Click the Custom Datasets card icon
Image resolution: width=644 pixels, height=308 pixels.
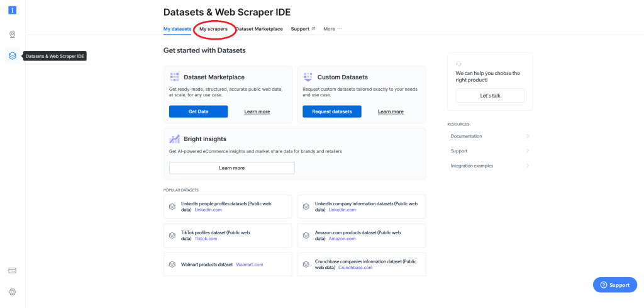[308, 77]
